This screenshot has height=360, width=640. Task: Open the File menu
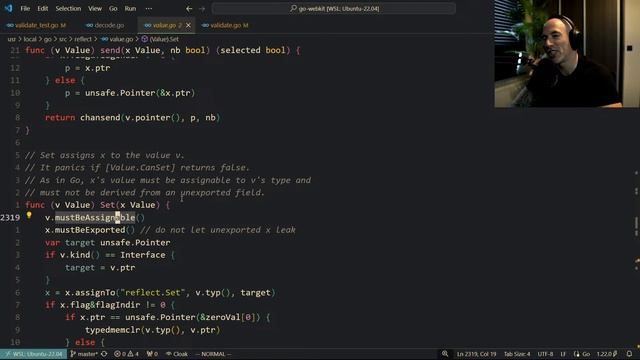coord(25,9)
